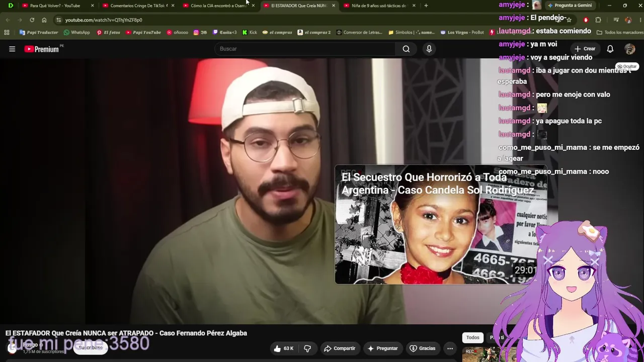
Task: Open the 'el compras 2' Amazon bookmark
Action: click(314, 32)
